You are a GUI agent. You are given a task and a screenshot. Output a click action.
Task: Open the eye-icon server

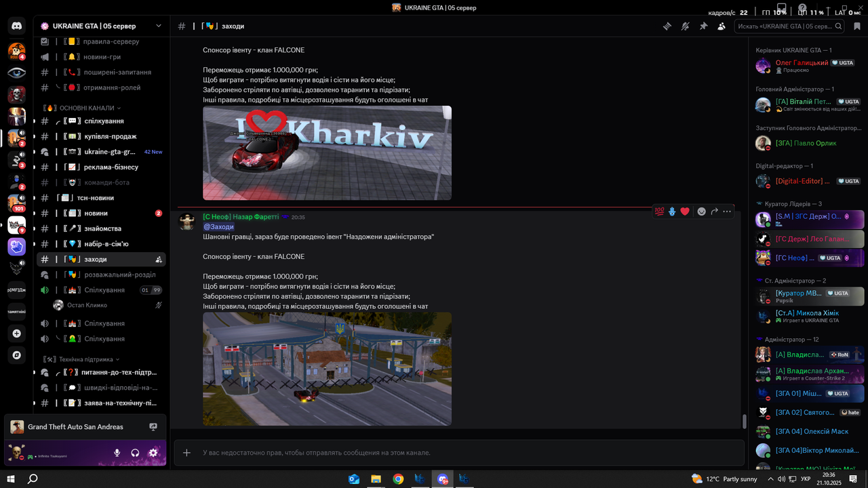17,73
